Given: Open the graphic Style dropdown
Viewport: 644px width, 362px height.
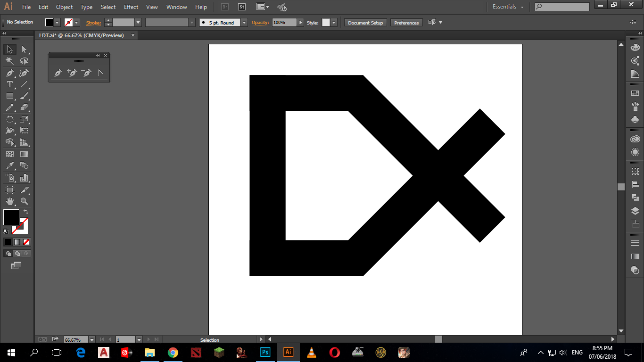Looking at the screenshot, I should (334, 23).
